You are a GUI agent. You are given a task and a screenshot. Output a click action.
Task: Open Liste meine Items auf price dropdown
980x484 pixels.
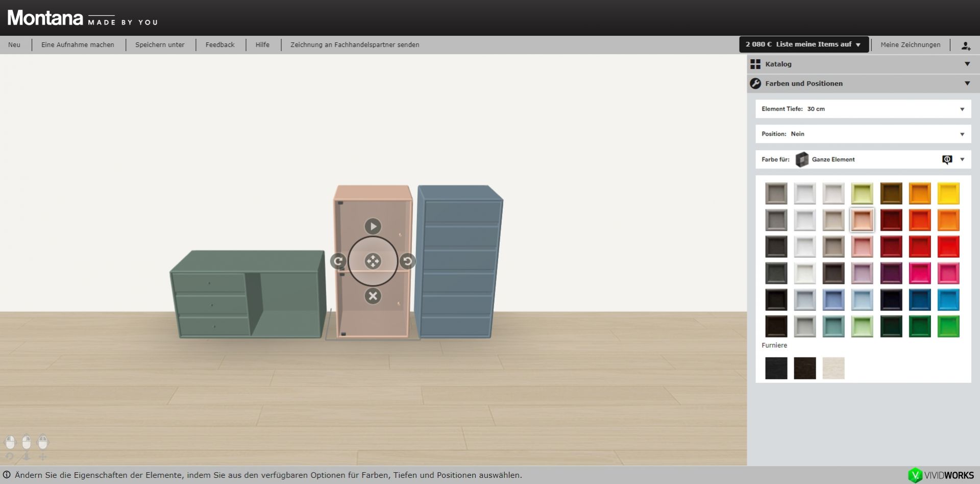coord(803,44)
